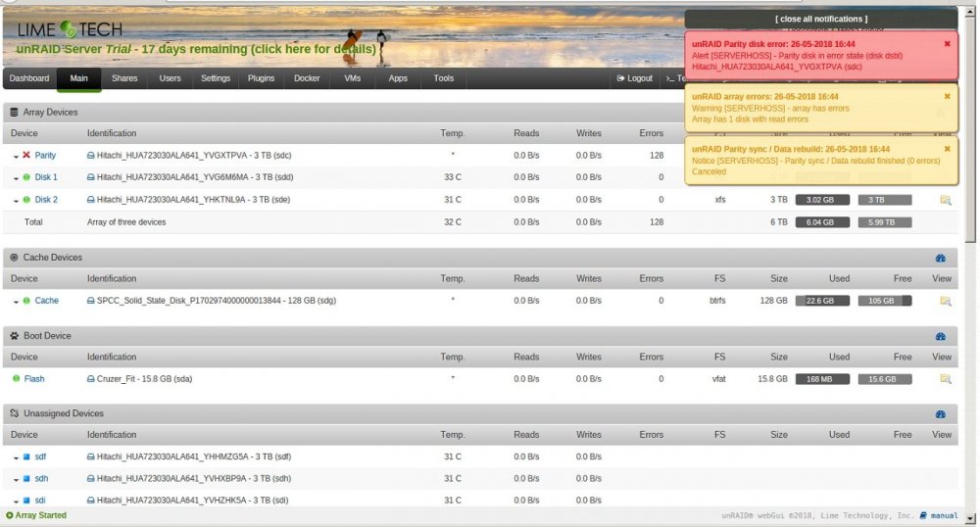The image size is (980, 527).
Task: Click the Lime Tech logo
Action: tap(70, 28)
